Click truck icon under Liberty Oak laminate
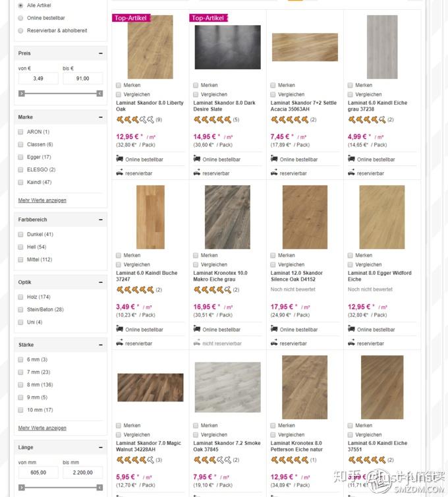448x497 pixels. point(119,158)
